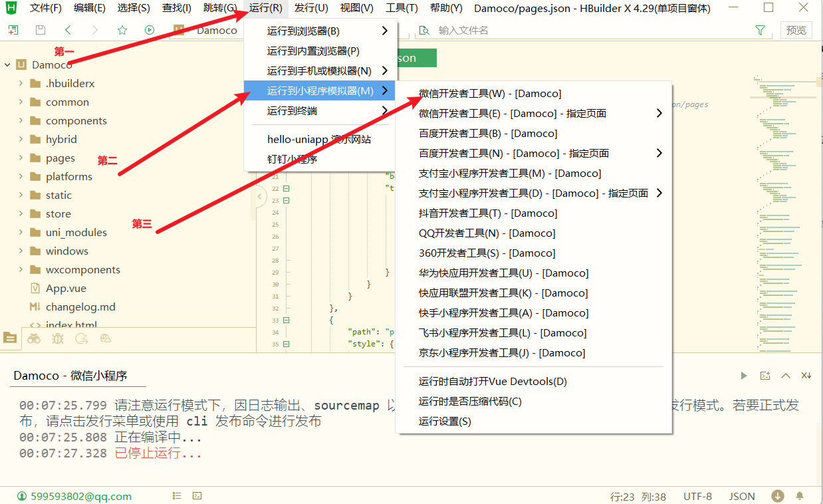823x504 pixels.
Task: Create a new file via toolbar icon
Action: pos(14,30)
